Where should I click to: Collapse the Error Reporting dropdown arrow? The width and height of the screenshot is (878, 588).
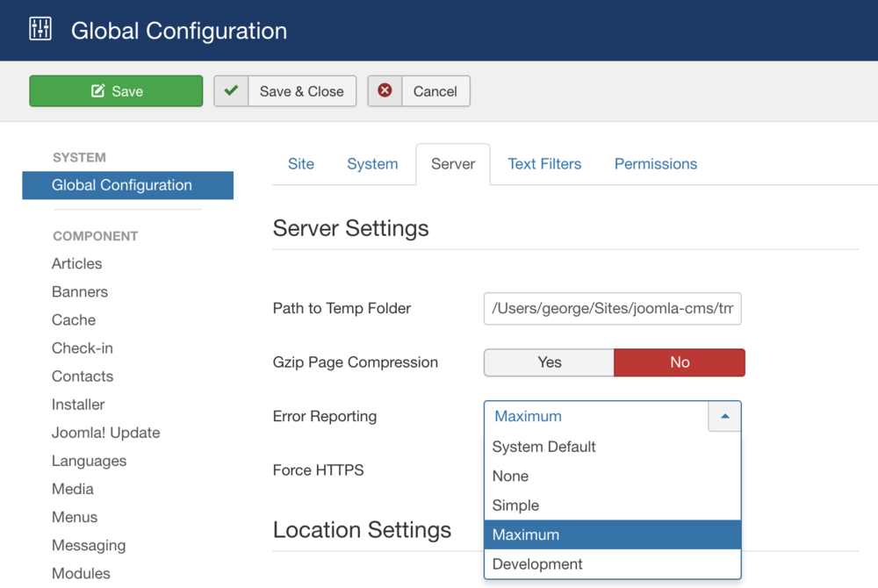pyautogui.click(x=724, y=416)
